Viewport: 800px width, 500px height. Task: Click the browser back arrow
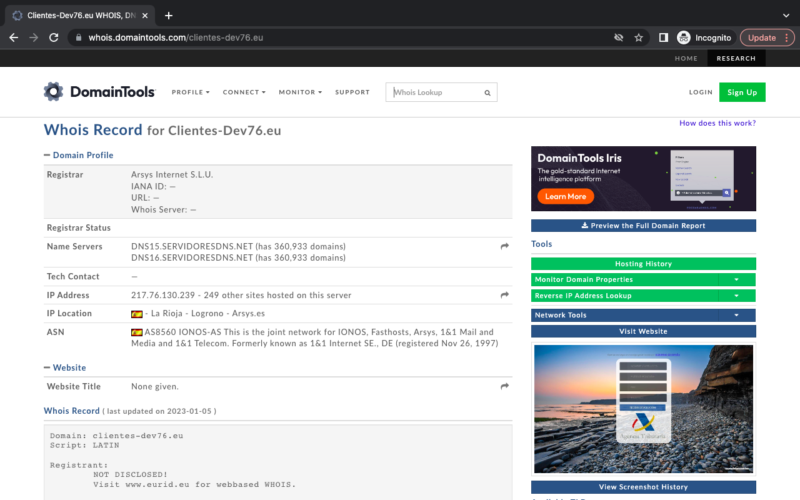[x=14, y=38]
